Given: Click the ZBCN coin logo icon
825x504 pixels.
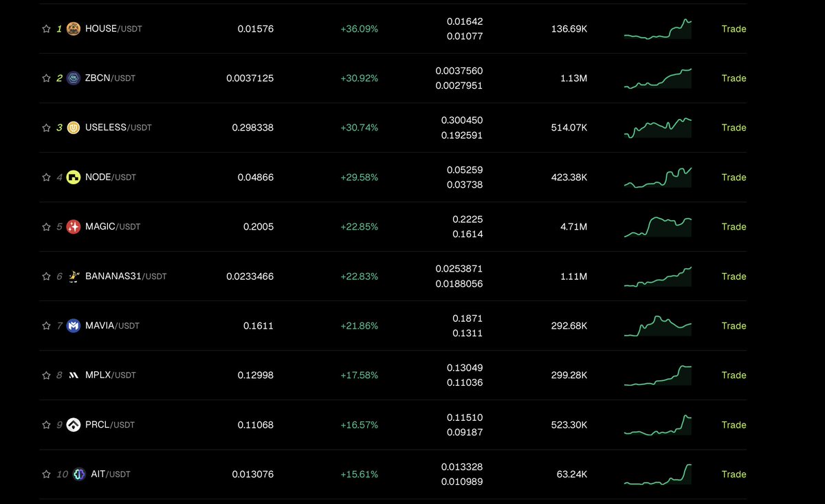Looking at the screenshot, I should click(x=74, y=78).
